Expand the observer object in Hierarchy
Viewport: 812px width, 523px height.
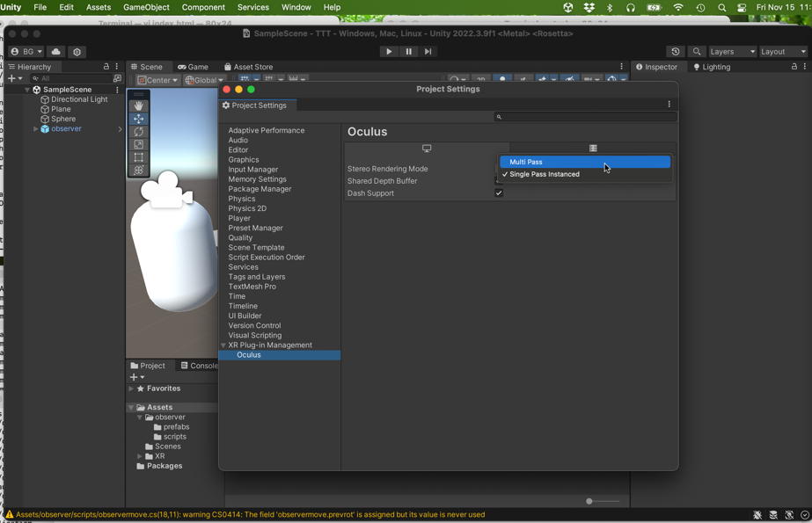click(36, 129)
